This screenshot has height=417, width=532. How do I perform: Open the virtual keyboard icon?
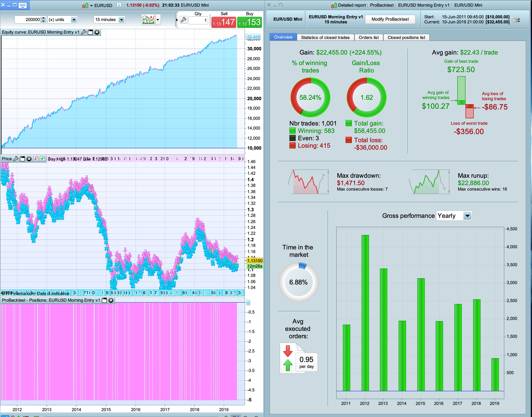click(x=22, y=5)
